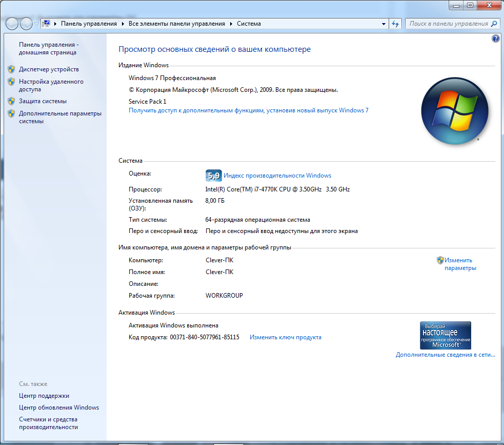Open Индекс производительности Windows link
Image resolution: width=504 pixels, height=445 pixels.
point(277,176)
